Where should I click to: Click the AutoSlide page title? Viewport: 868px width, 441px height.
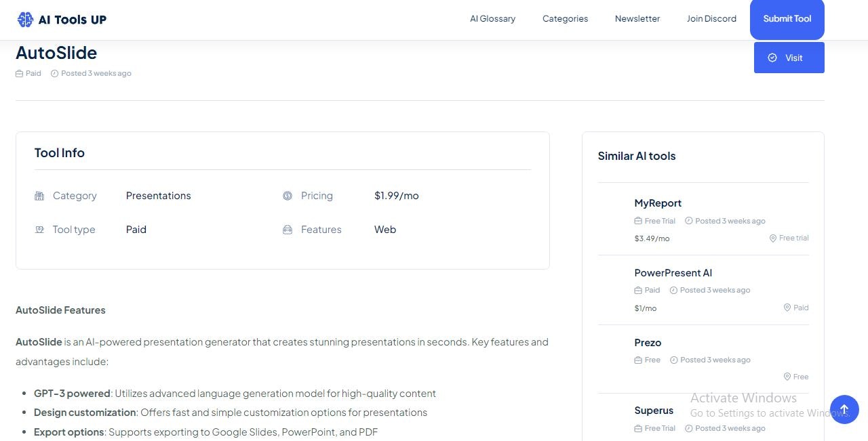[x=56, y=53]
